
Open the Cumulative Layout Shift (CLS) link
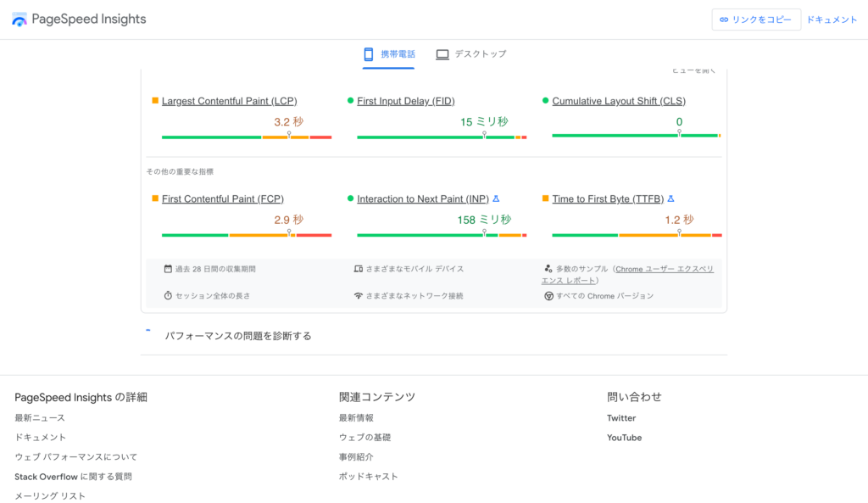click(x=618, y=101)
